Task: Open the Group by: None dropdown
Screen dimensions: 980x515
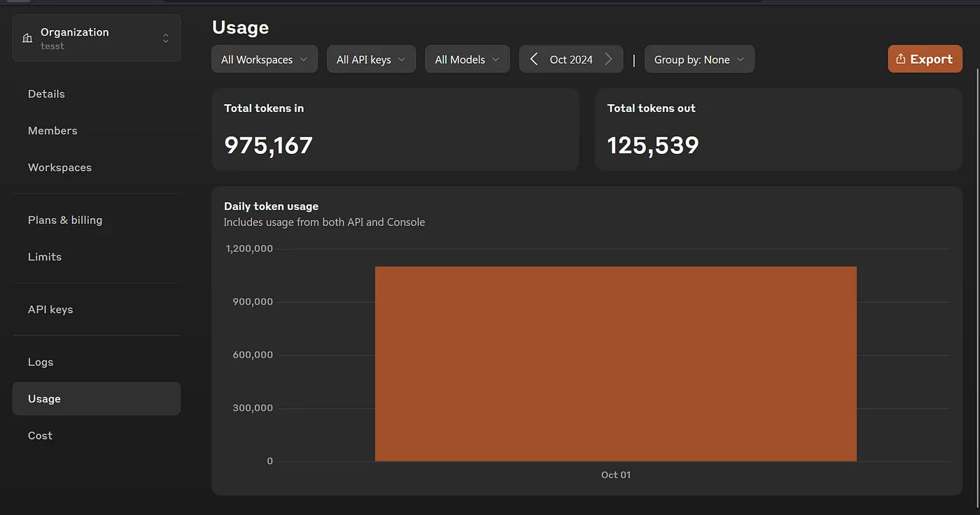Action: click(699, 59)
